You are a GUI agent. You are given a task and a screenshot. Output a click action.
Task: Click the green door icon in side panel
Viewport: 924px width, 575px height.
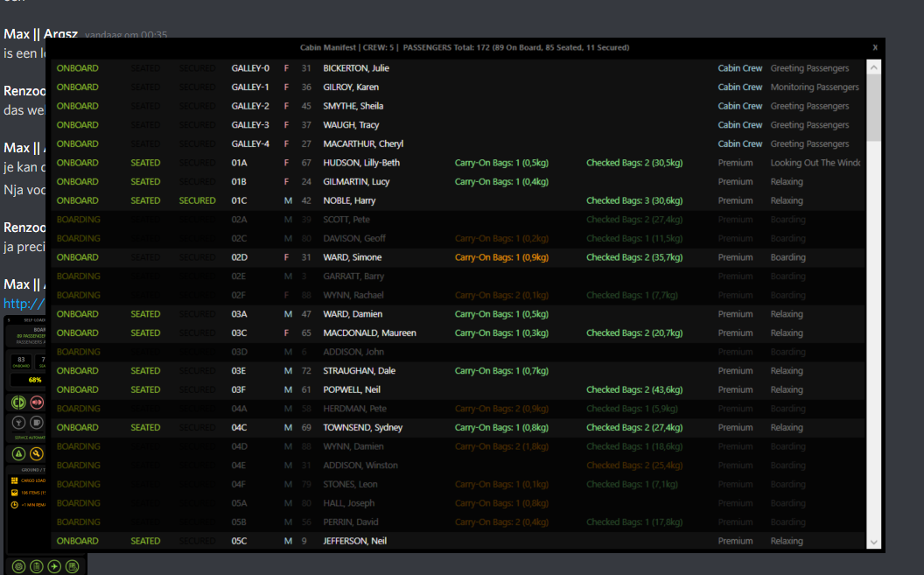coord(17,403)
